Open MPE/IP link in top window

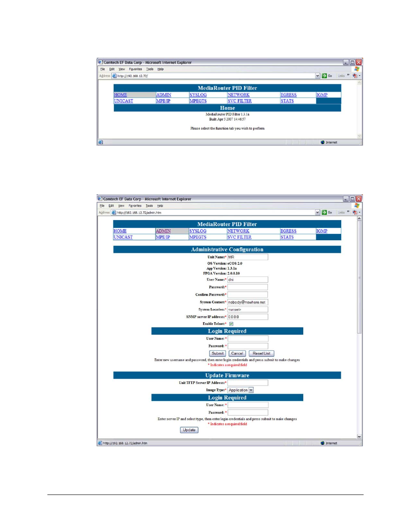pos(163,101)
